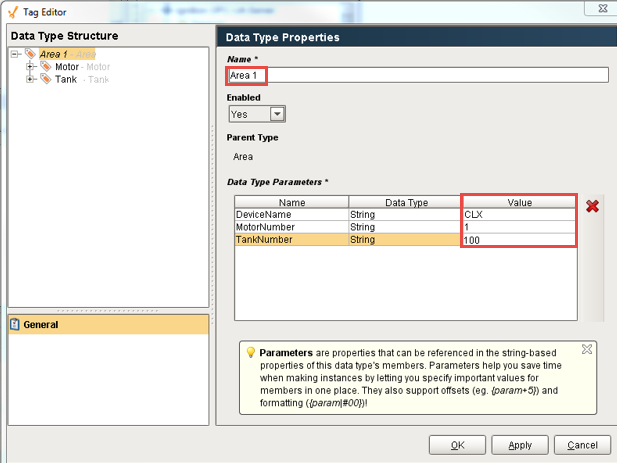Click the Tag Editor title bar icon
Viewport: 617px width, 463px height.
coord(12,12)
